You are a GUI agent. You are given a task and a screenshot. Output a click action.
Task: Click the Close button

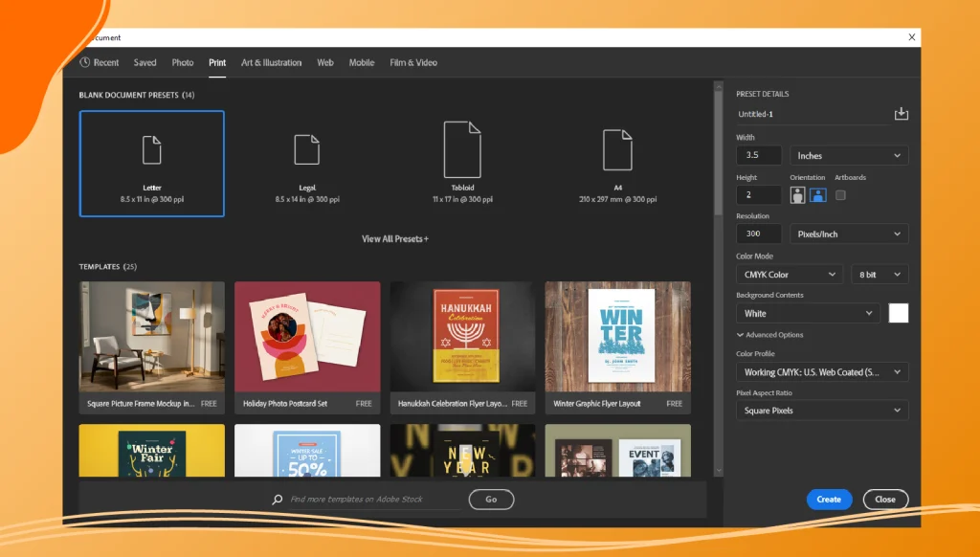click(885, 500)
